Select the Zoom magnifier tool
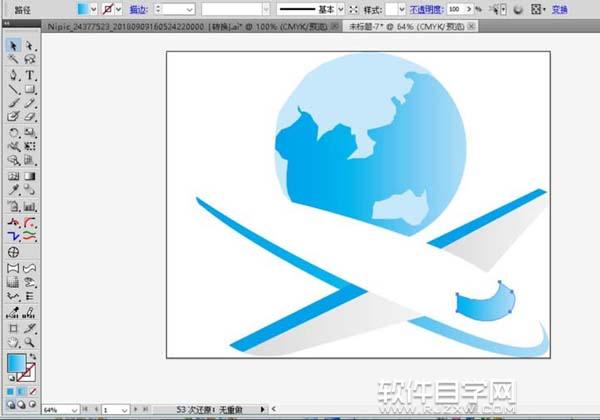This screenshot has width=600, height=420. (29, 342)
